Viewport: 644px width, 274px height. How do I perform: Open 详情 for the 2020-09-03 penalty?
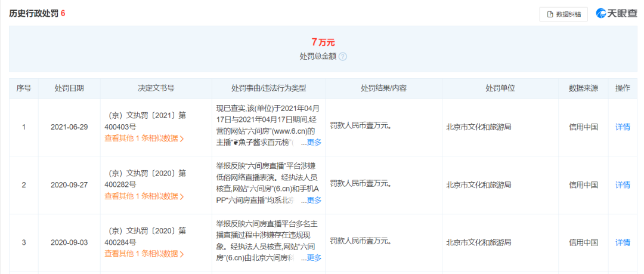(x=623, y=243)
